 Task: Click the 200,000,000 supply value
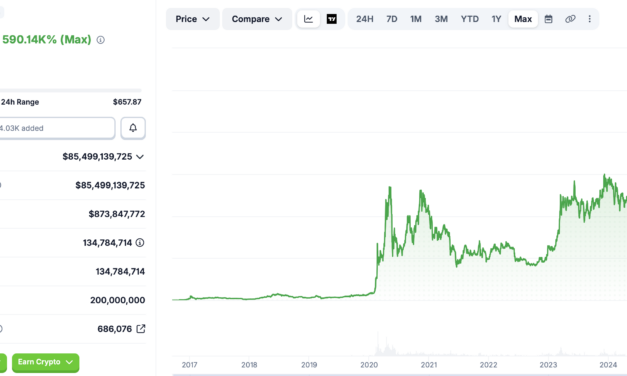(118, 300)
